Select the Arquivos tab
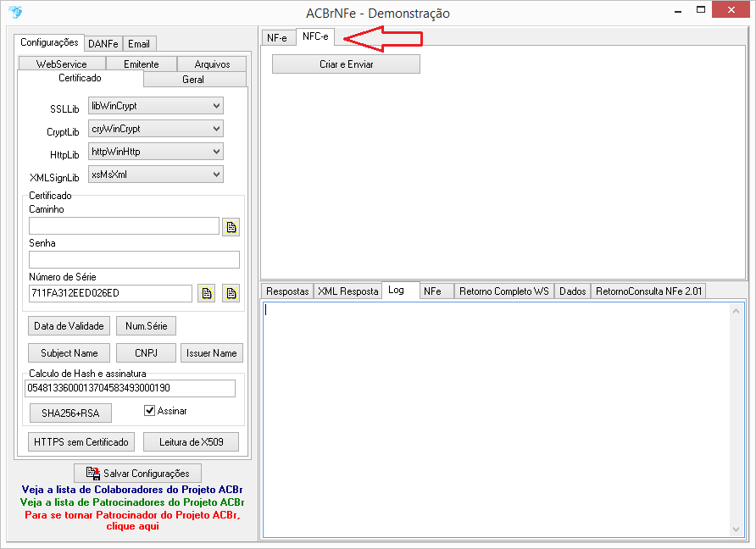The image size is (756, 549). tap(212, 64)
